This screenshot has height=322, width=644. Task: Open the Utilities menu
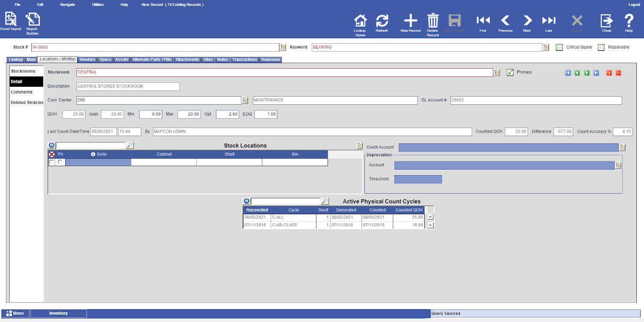tap(97, 5)
